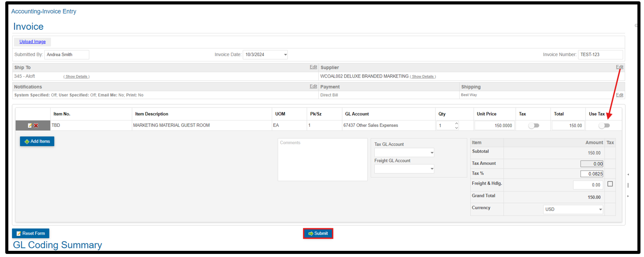Click into the Comments text box

coord(322,160)
